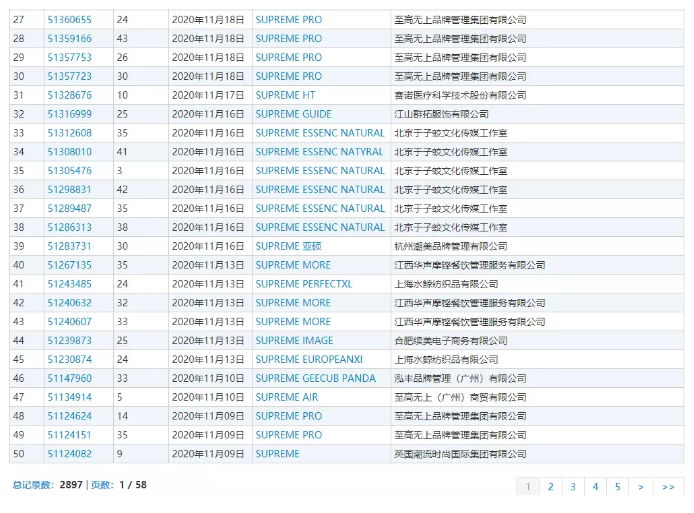This screenshot has height=513, width=694.
Task: Click SUPREME MORE in row 43
Action: 293,322
